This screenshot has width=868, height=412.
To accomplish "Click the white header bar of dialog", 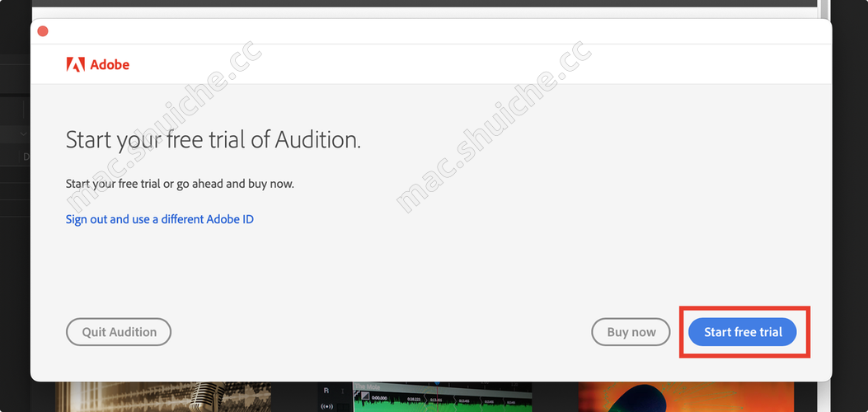I will 462,64.
